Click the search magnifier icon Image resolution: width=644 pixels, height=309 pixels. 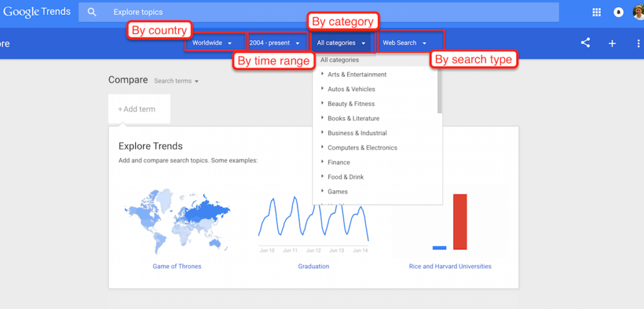(92, 13)
